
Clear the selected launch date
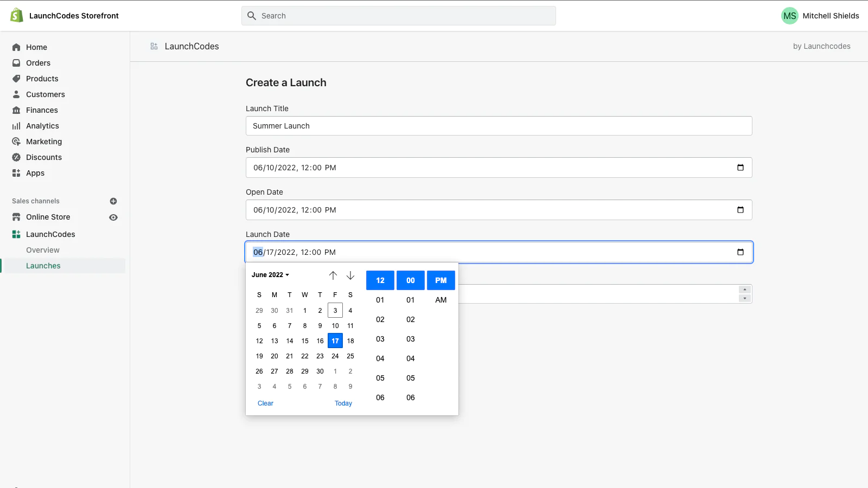(x=265, y=403)
